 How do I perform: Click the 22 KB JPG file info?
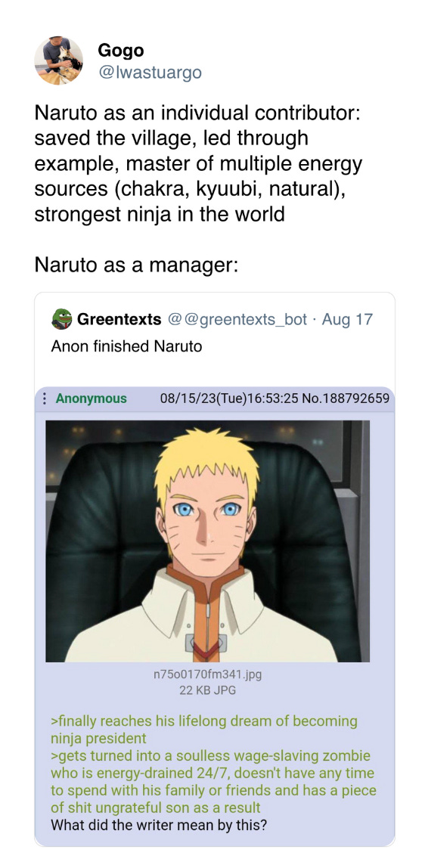point(207,690)
